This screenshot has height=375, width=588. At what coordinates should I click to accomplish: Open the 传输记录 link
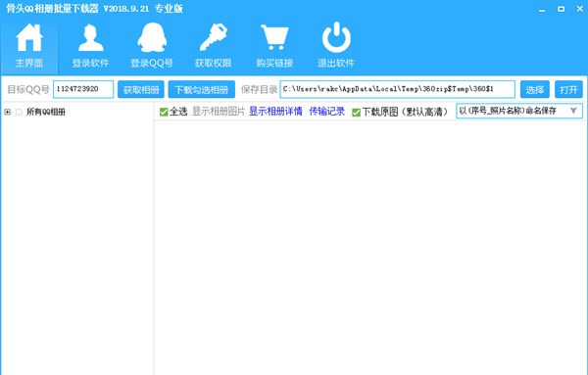pos(327,112)
